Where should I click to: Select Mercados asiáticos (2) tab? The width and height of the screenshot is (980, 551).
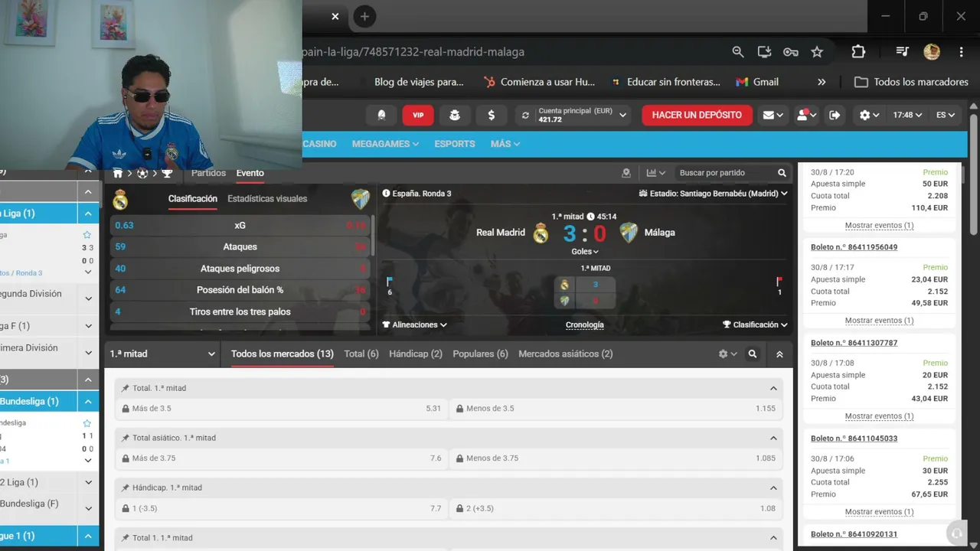pyautogui.click(x=566, y=354)
